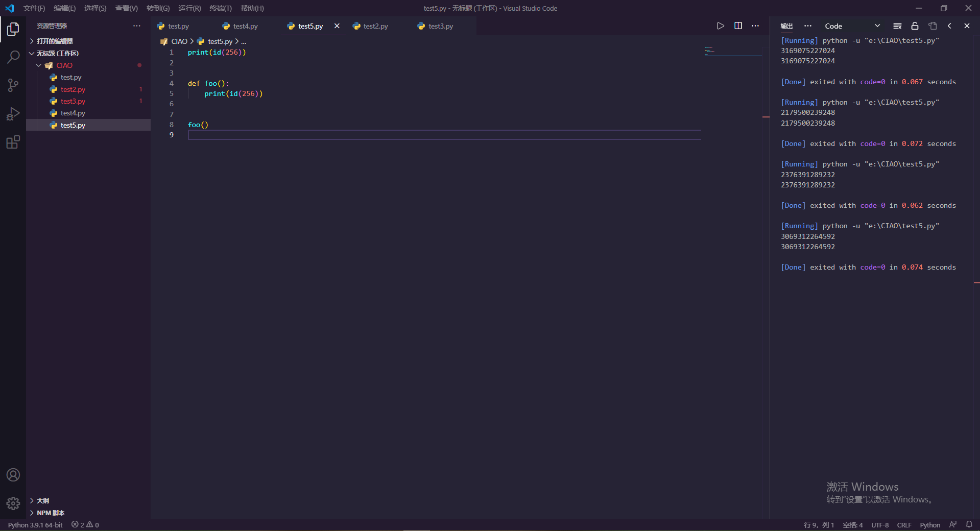Toggle output scroll lock

point(915,26)
